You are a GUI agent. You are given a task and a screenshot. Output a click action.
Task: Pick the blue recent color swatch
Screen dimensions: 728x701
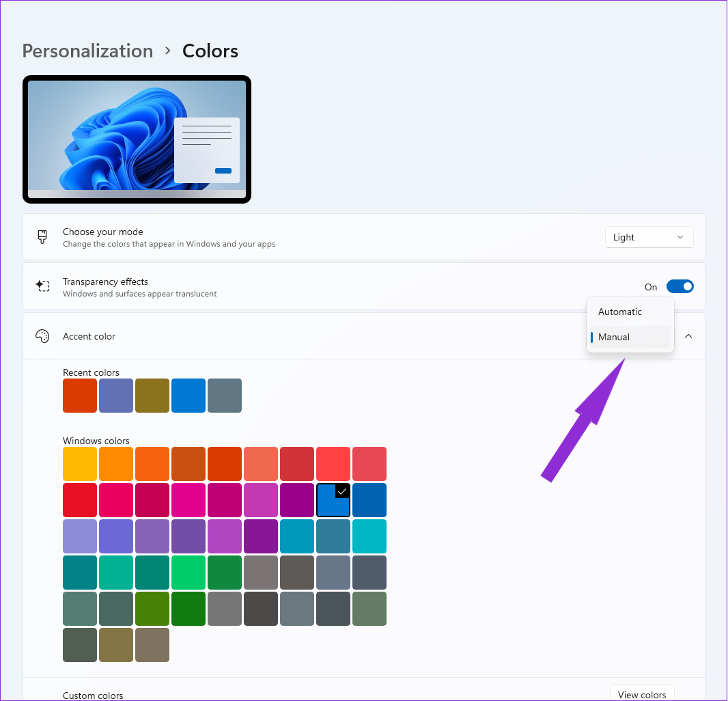click(x=188, y=396)
